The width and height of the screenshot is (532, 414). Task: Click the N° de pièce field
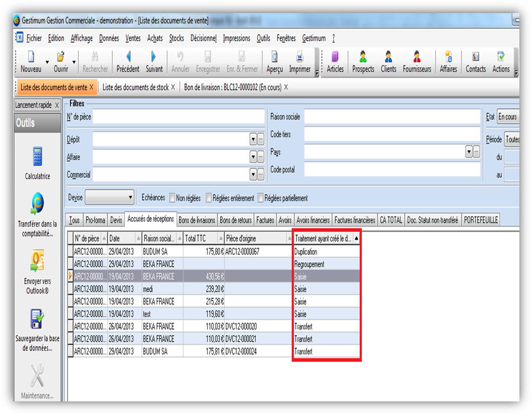coord(178,116)
